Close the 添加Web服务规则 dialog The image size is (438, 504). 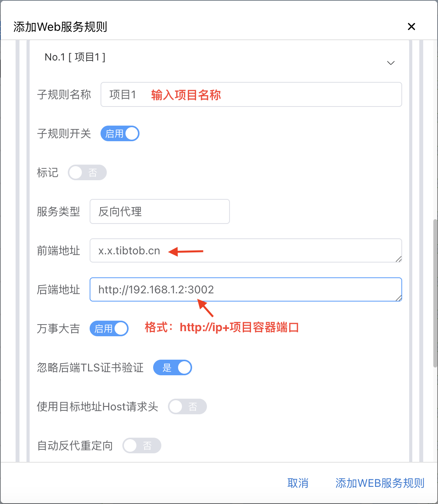click(x=411, y=27)
